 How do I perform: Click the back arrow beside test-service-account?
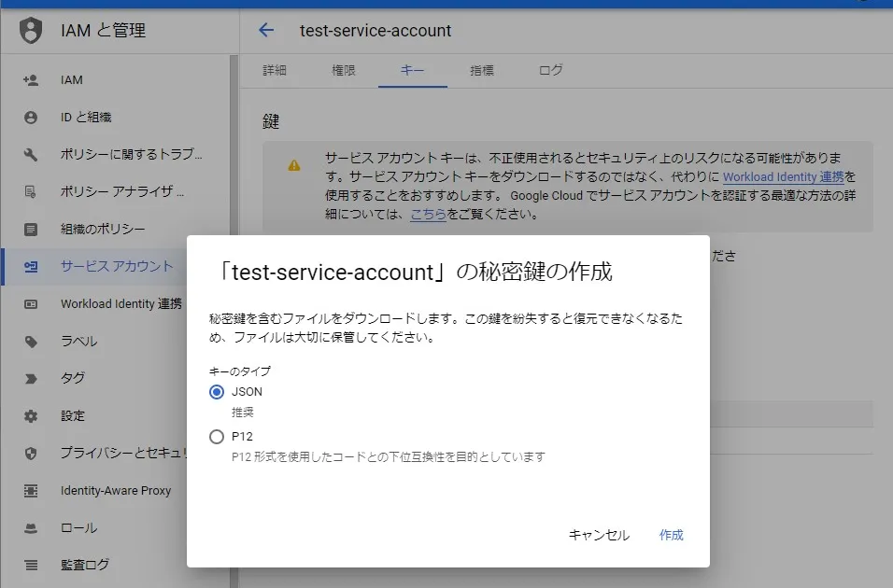click(266, 30)
